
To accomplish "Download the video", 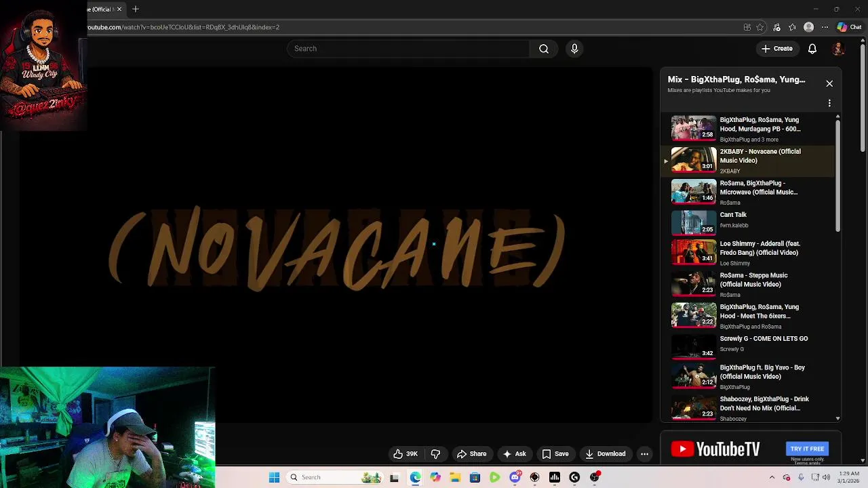I will pyautogui.click(x=606, y=454).
